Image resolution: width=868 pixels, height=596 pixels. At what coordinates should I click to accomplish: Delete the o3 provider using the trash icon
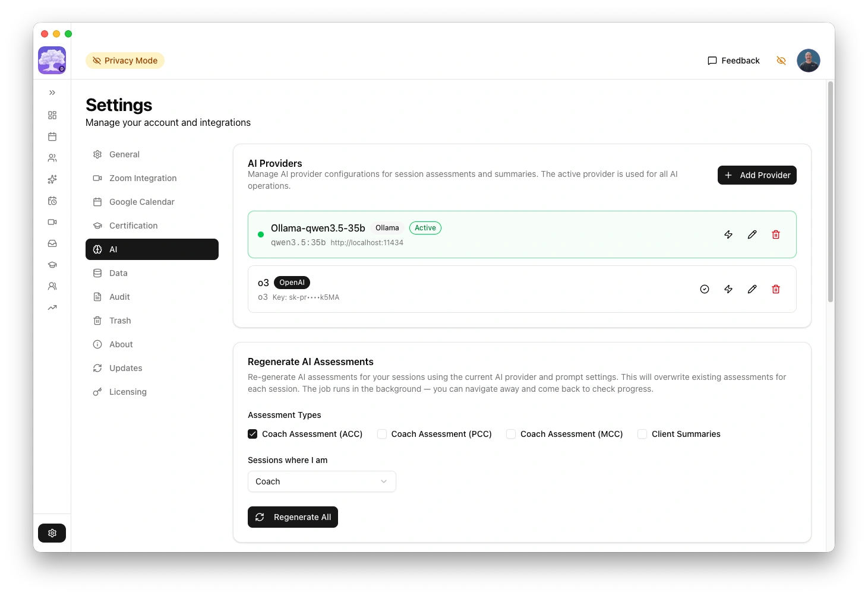pos(776,289)
